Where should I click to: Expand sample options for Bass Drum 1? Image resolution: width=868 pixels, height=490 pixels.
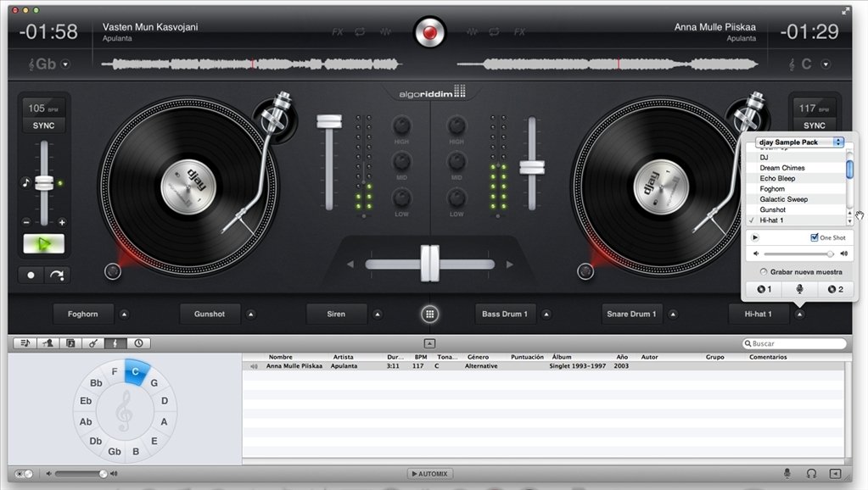coord(546,315)
